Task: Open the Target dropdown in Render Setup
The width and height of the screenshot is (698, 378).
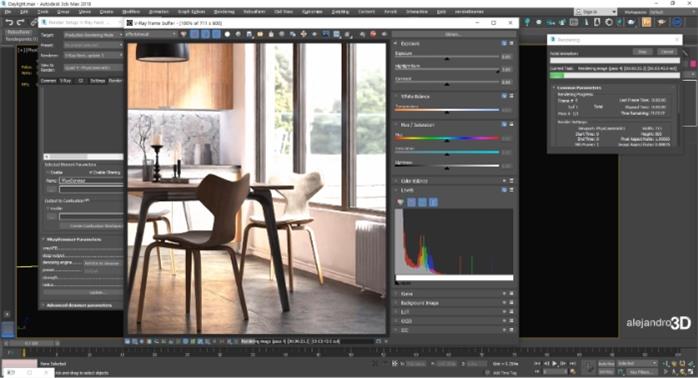Action: pyautogui.click(x=93, y=35)
